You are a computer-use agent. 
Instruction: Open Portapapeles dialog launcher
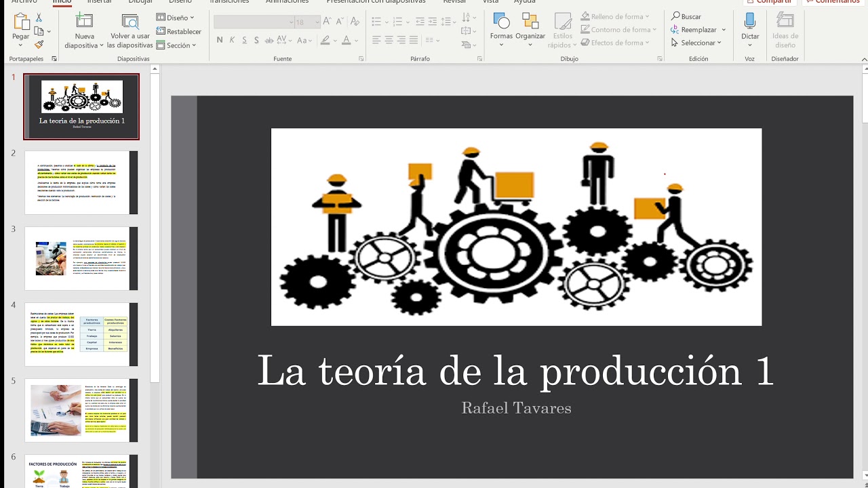[54, 59]
